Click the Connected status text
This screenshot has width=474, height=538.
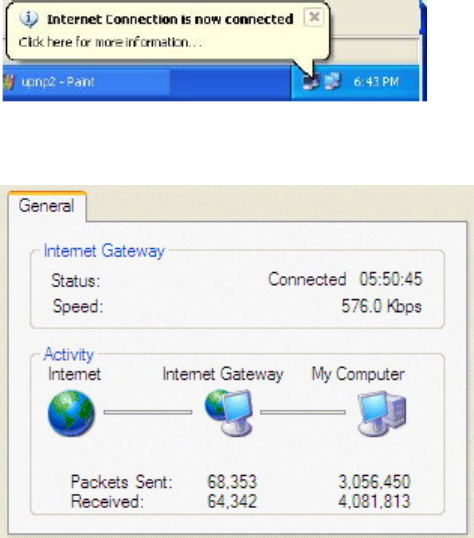point(307,279)
